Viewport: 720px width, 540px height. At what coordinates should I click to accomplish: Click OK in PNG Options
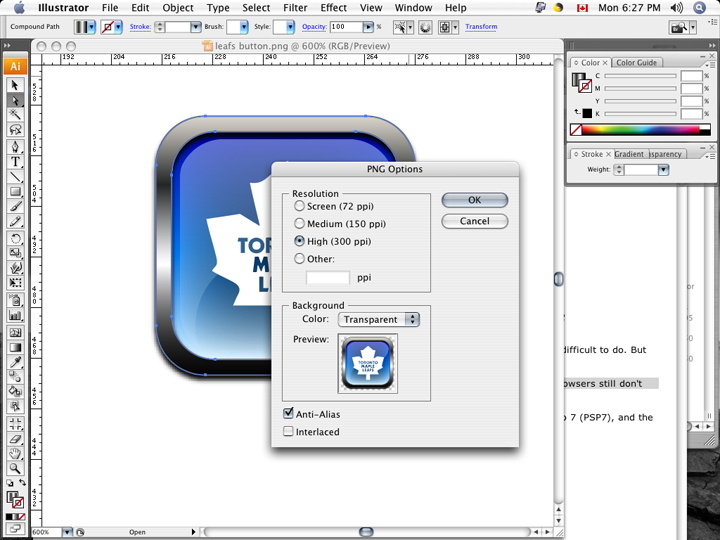pyautogui.click(x=474, y=200)
